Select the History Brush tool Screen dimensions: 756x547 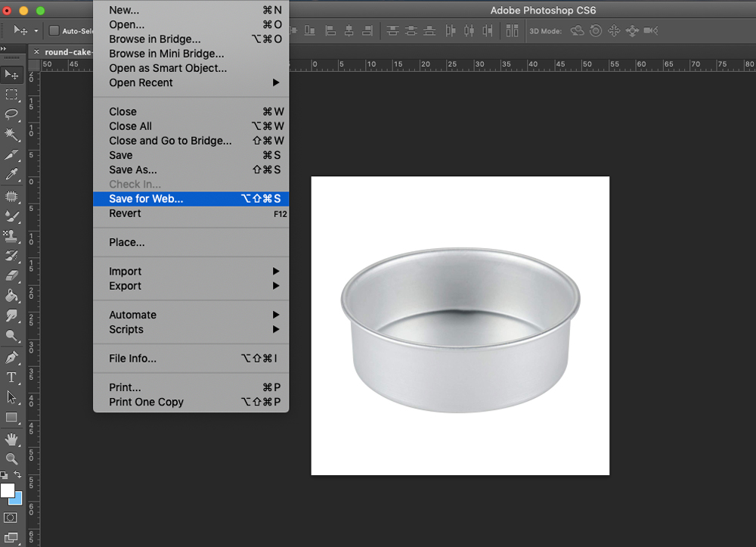(11, 256)
